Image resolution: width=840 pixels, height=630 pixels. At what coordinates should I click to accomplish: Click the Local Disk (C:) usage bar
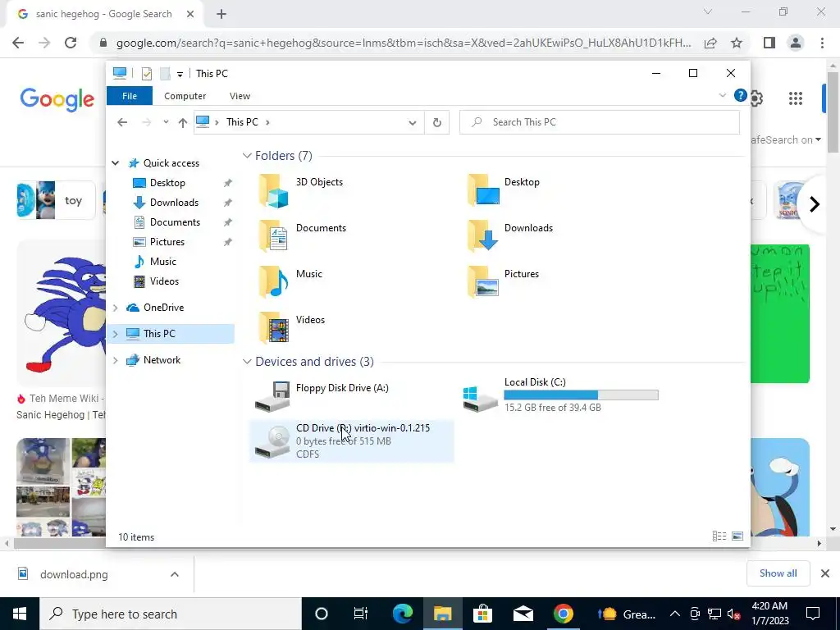tap(582, 395)
